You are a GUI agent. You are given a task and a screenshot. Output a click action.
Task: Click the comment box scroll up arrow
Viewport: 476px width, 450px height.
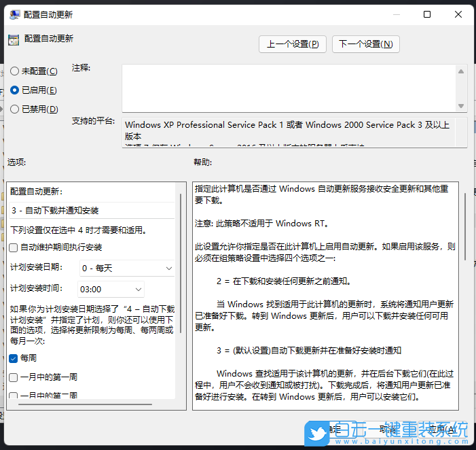(x=461, y=71)
